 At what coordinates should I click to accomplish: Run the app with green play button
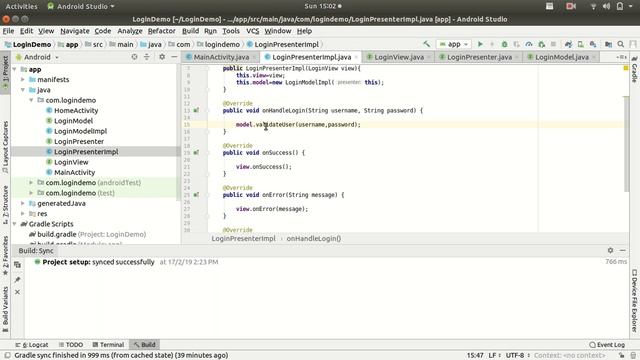[x=480, y=44]
